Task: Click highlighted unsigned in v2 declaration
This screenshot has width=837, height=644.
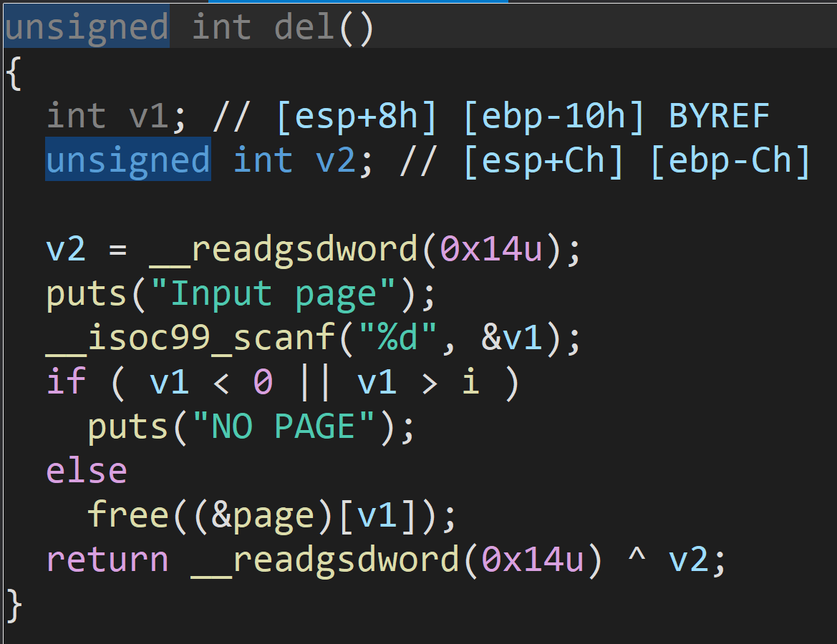Action: tap(128, 160)
